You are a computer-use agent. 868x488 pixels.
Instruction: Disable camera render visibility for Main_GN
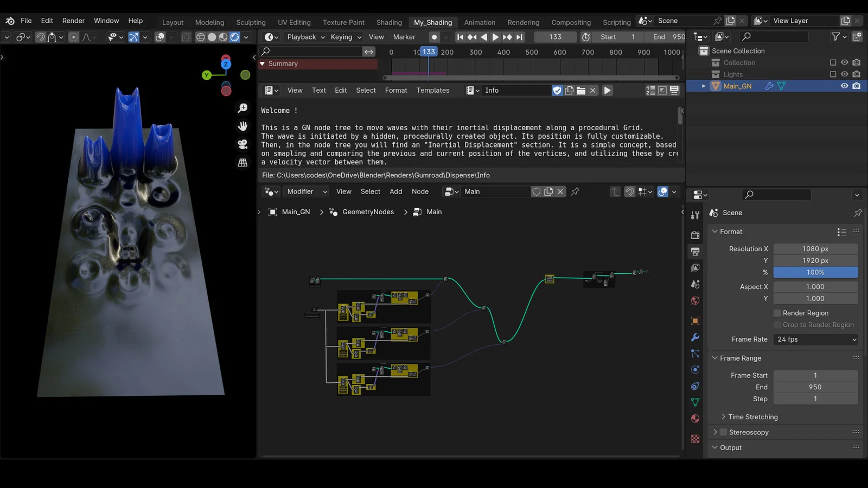click(x=857, y=86)
